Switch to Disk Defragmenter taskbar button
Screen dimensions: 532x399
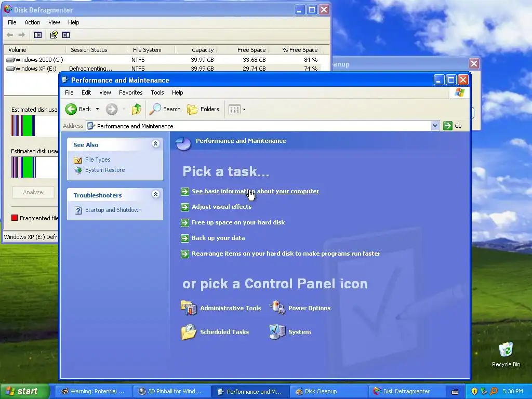406,392
